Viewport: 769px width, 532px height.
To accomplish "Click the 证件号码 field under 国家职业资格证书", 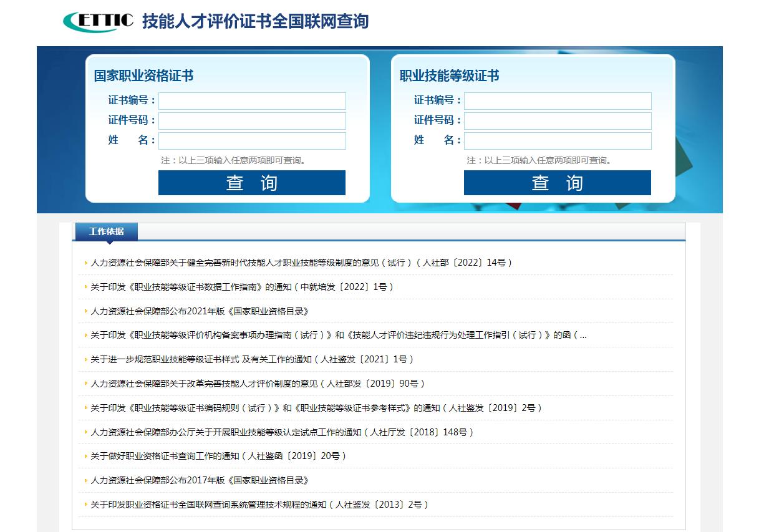I will click(252, 121).
